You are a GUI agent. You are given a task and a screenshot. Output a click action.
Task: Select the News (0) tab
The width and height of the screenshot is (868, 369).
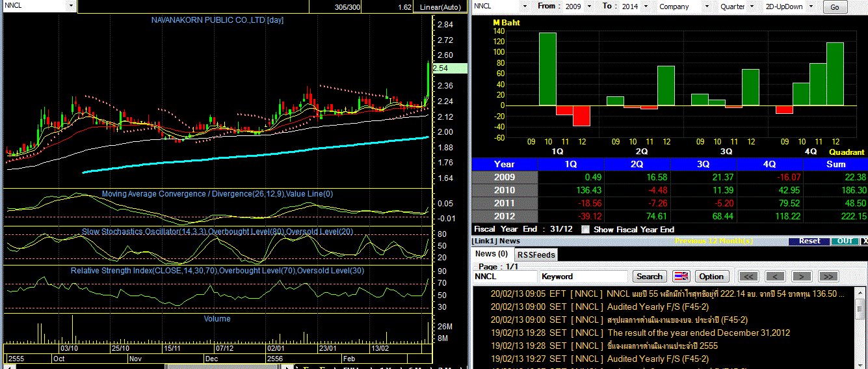click(x=492, y=254)
